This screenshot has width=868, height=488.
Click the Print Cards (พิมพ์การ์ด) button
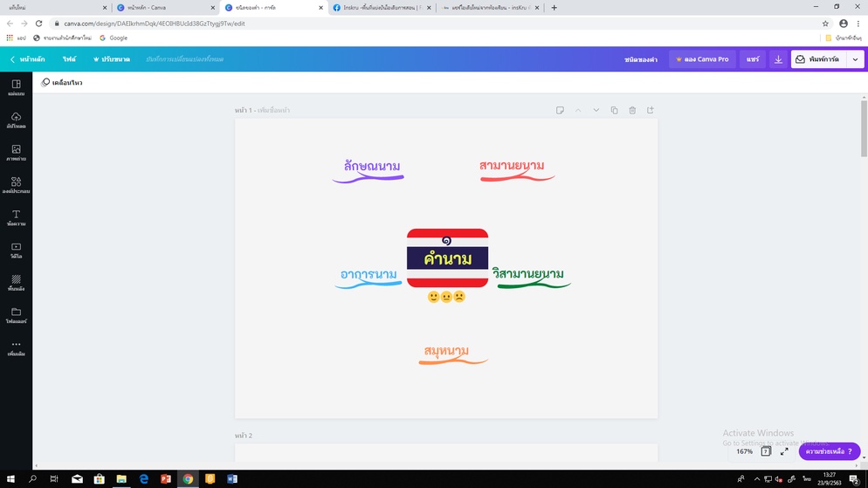point(819,59)
